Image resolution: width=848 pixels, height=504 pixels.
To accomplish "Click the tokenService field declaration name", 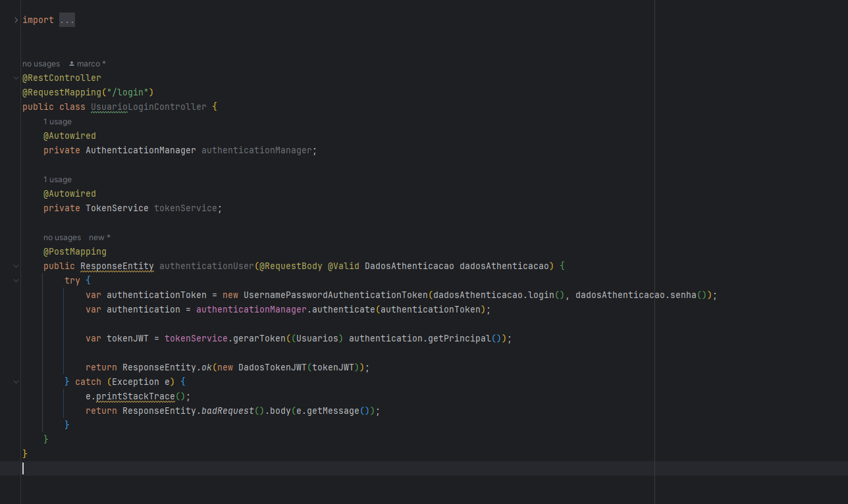I will [186, 209].
